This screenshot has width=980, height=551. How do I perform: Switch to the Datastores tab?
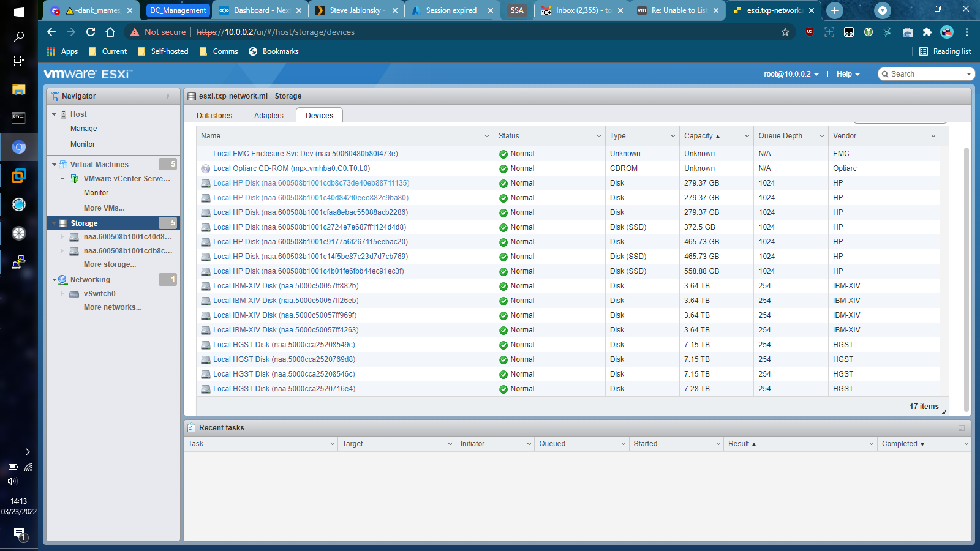tap(214, 115)
